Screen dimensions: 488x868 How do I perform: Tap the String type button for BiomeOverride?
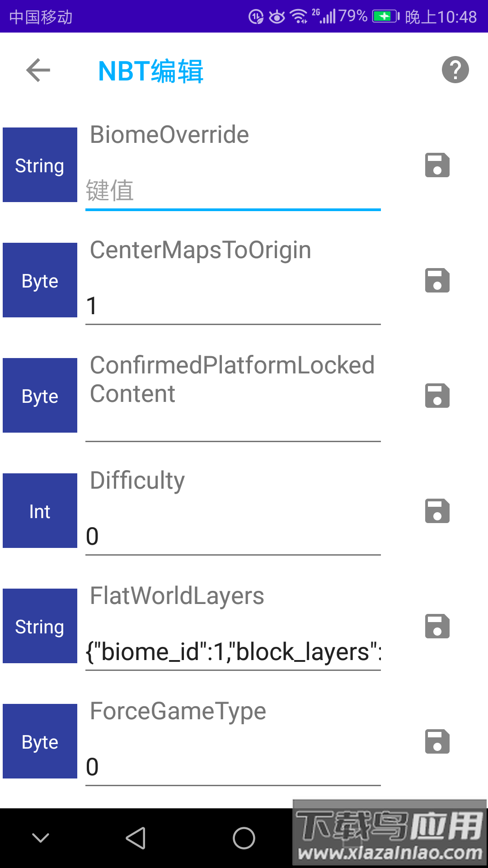point(40,165)
